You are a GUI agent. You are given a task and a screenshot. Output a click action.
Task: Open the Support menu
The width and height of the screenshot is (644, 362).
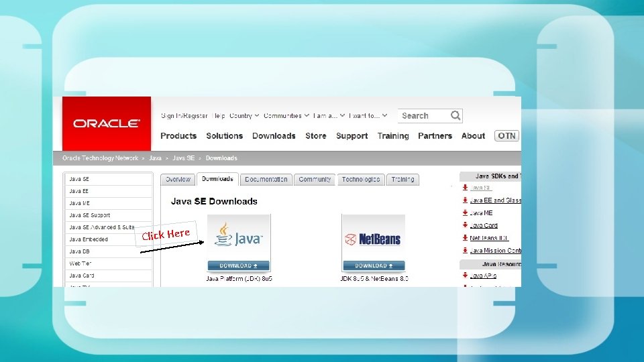click(x=352, y=136)
